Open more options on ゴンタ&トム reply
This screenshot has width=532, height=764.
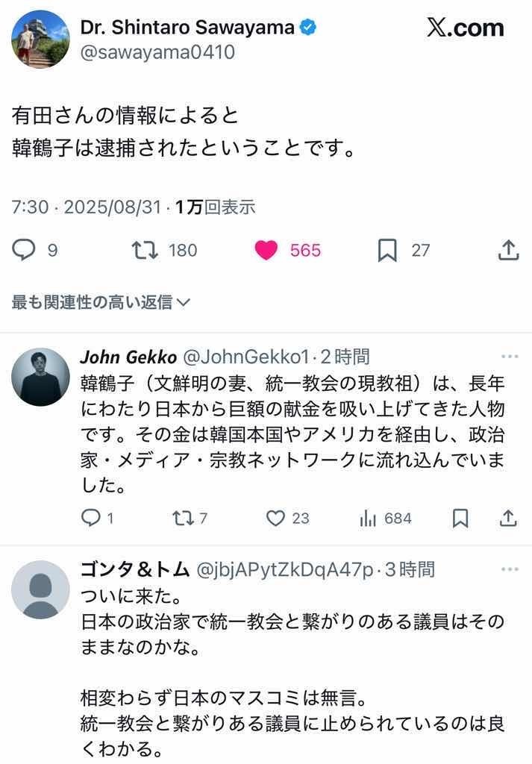(510, 569)
